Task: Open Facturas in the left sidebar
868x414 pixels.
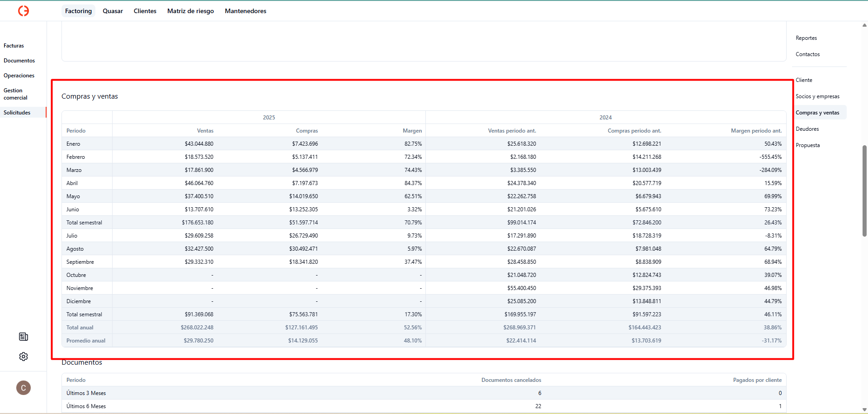Action: tap(14, 46)
